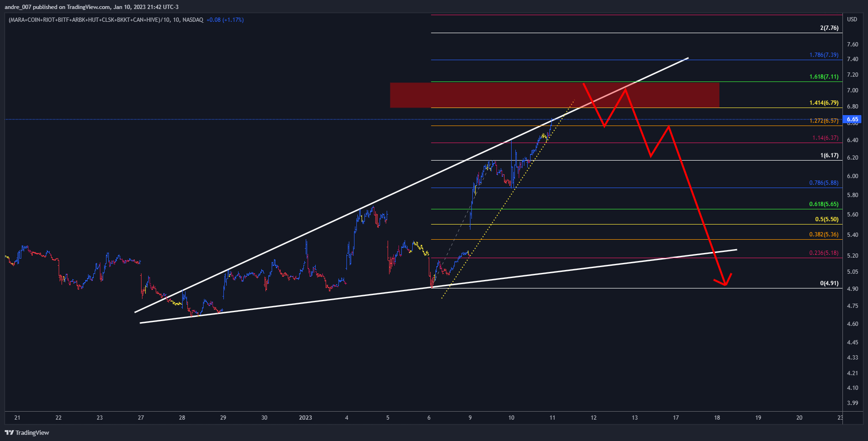Viewport: 868px width, 441px height.
Task: Click 4.90 on the price axis
Action: [852, 289]
